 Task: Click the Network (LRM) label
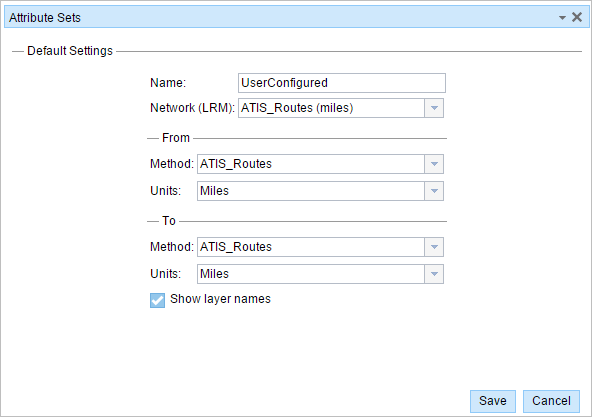[192, 108]
